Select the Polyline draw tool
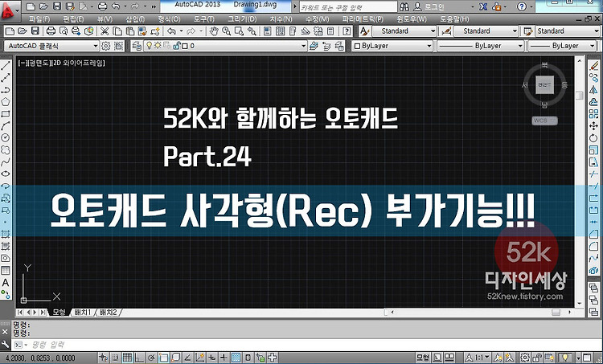This screenshot has width=603, height=364. click(6, 89)
